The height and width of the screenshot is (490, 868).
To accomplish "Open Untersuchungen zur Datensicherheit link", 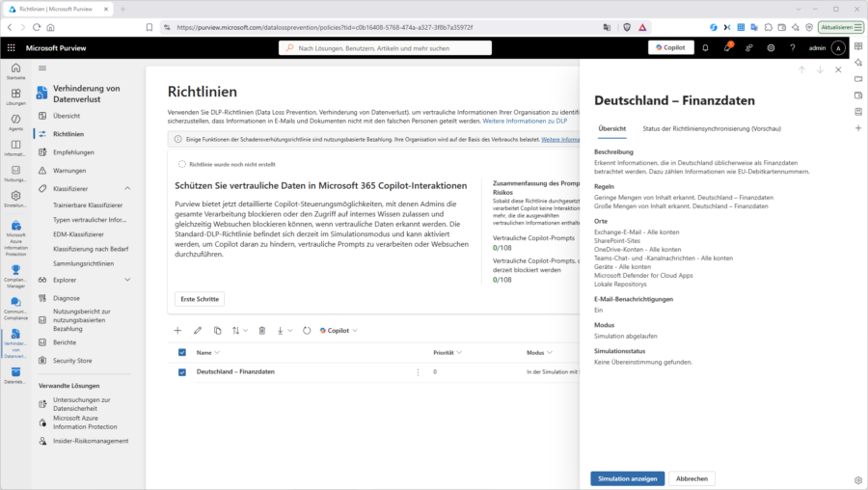I will tap(81, 404).
